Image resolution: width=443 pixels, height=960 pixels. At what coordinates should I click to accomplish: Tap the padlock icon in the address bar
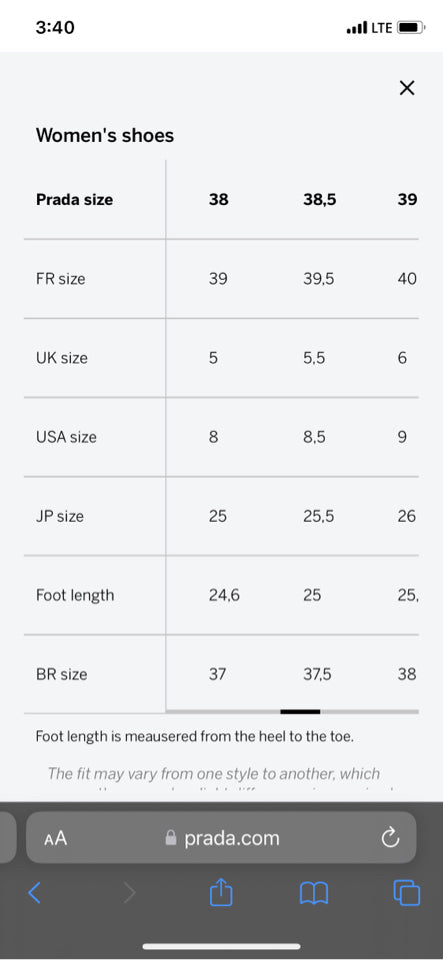171,838
